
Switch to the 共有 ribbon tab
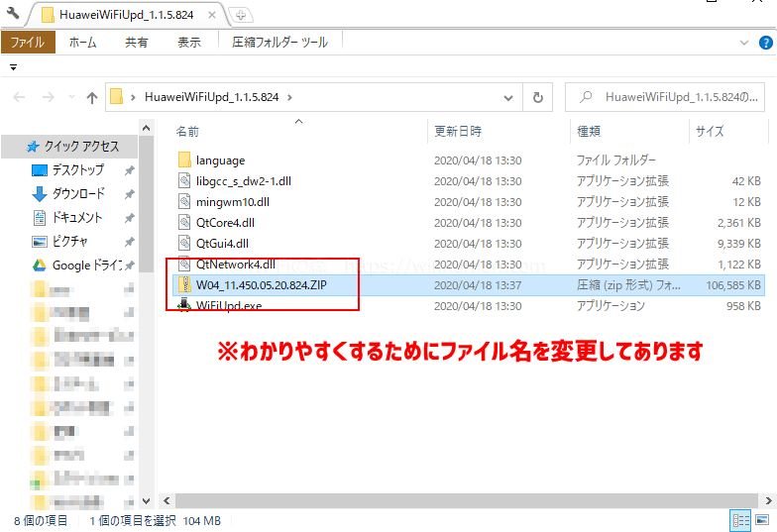pyautogui.click(x=137, y=42)
